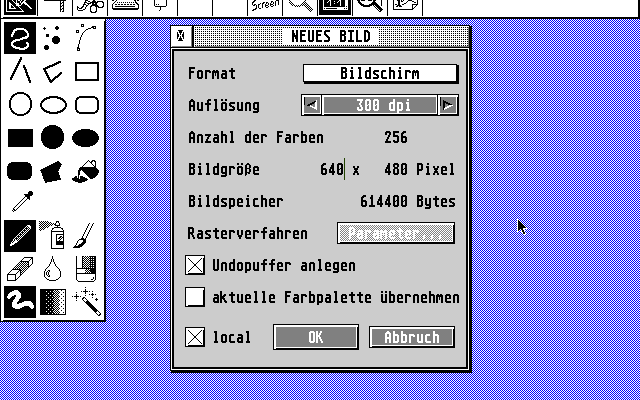Screen dimensions: 640x400
Task: Select the paintbrush tool
Action: (87, 235)
